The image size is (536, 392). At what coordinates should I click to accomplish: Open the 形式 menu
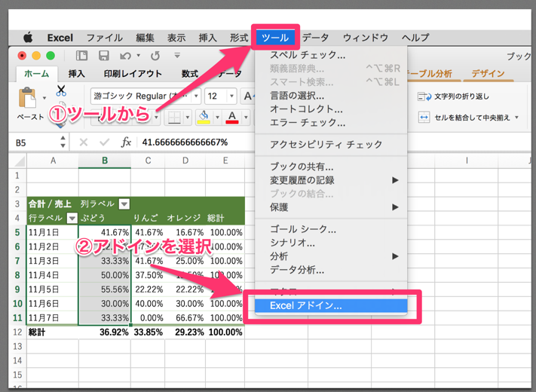(x=239, y=38)
